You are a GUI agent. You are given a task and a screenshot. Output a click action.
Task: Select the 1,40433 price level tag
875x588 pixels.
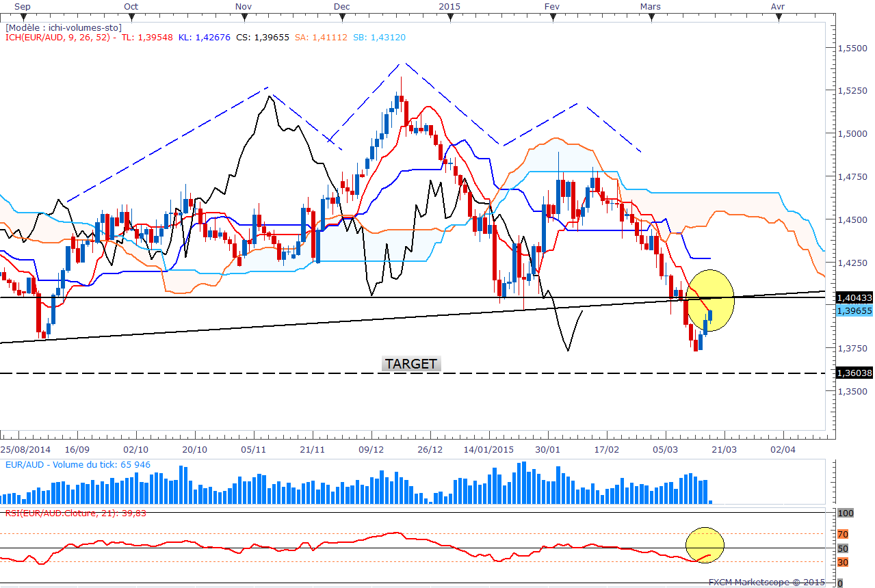tap(854, 298)
